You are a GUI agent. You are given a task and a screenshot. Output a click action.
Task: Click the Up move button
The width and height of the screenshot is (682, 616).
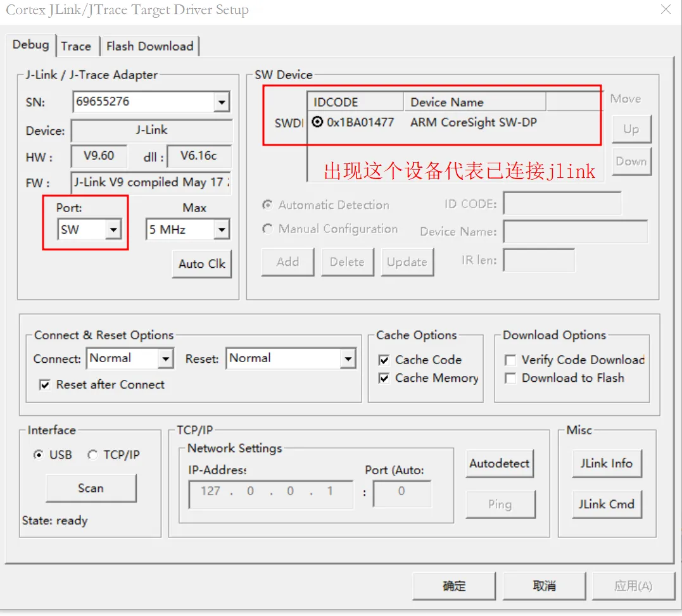(x=631, y=129)
